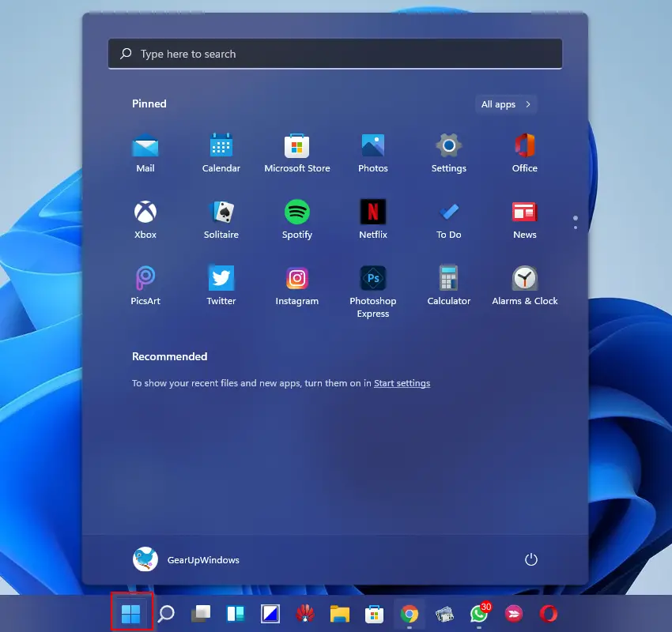Image resolution: width=672 pixels, height=632 pixels.
Task: Open Huawei app on taskbar
Action: coord(304,614)
